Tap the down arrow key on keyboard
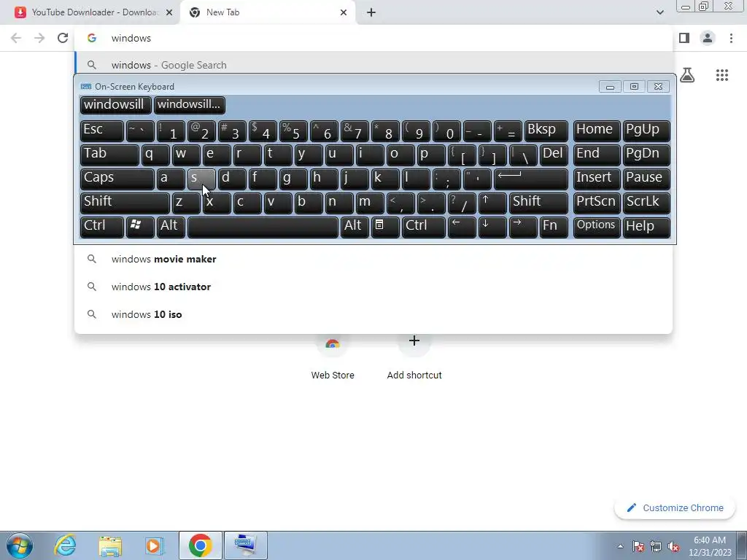 (492, 227)
